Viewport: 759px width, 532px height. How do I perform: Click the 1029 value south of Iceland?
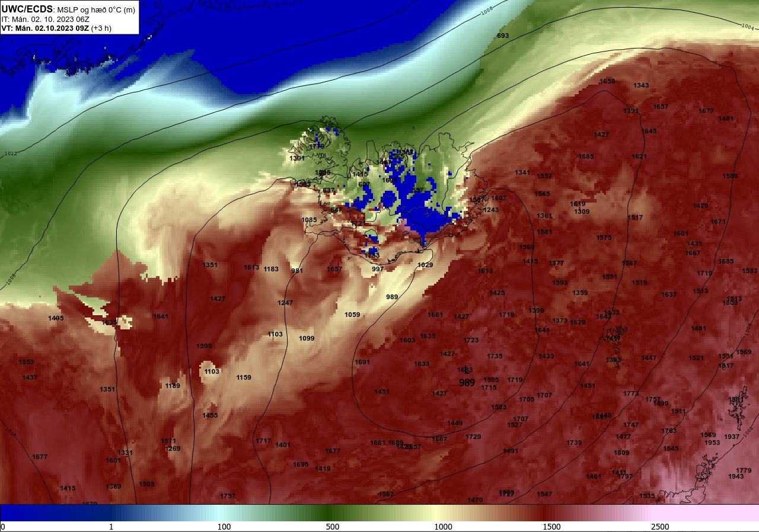425,265
